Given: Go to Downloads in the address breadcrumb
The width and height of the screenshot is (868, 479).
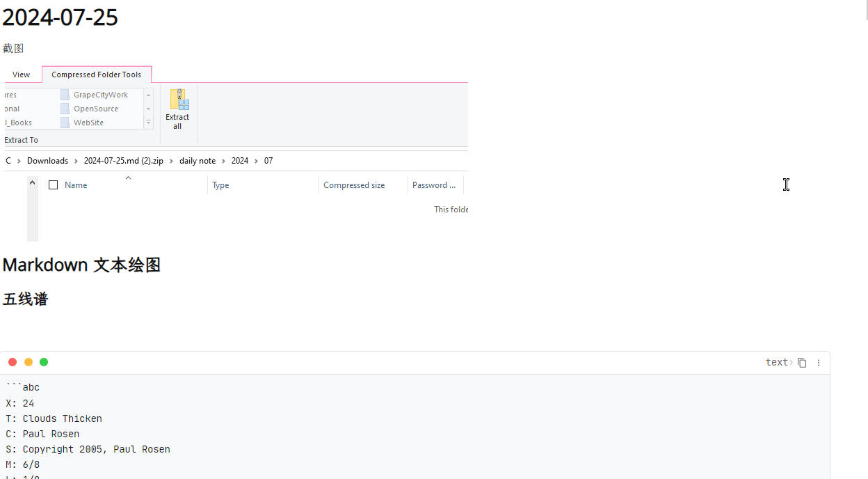Looking at the screenshot, I should coord(47,161).
